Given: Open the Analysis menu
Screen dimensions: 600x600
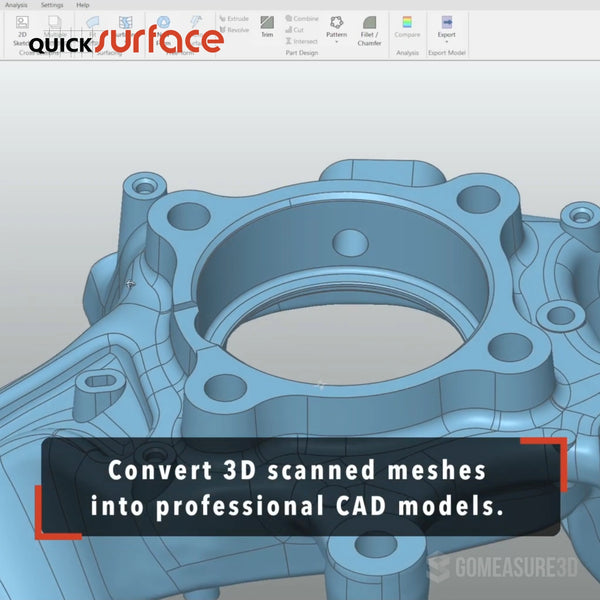Looking at the screenshot, I should pos(16,5).
